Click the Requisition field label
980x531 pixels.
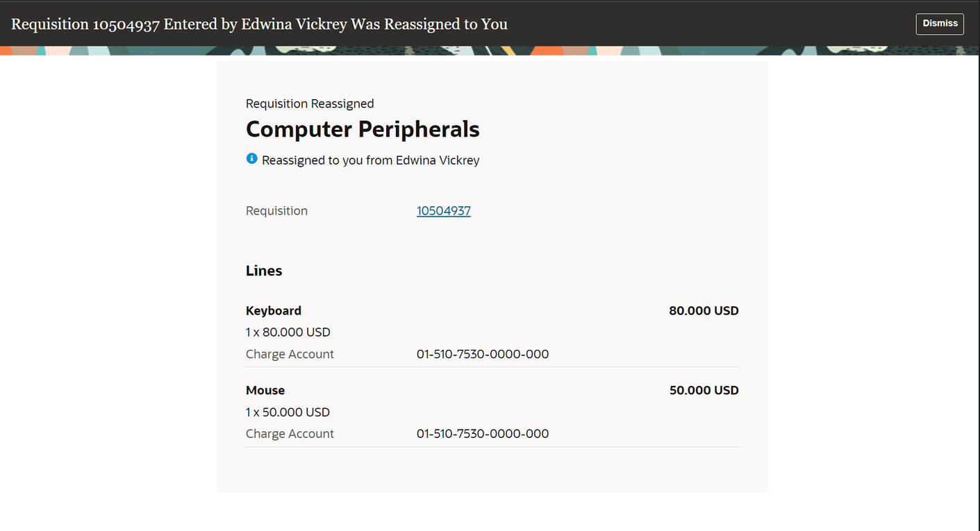click(276, 211)
